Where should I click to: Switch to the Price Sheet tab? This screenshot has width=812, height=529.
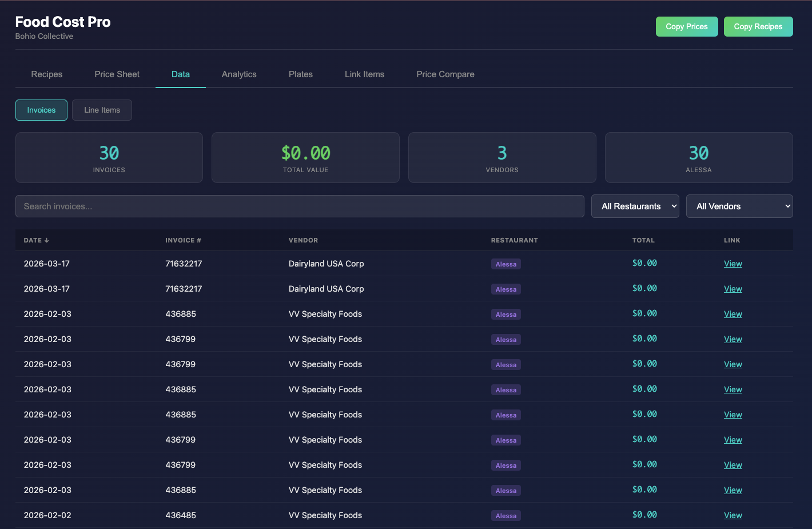(117, 74)
